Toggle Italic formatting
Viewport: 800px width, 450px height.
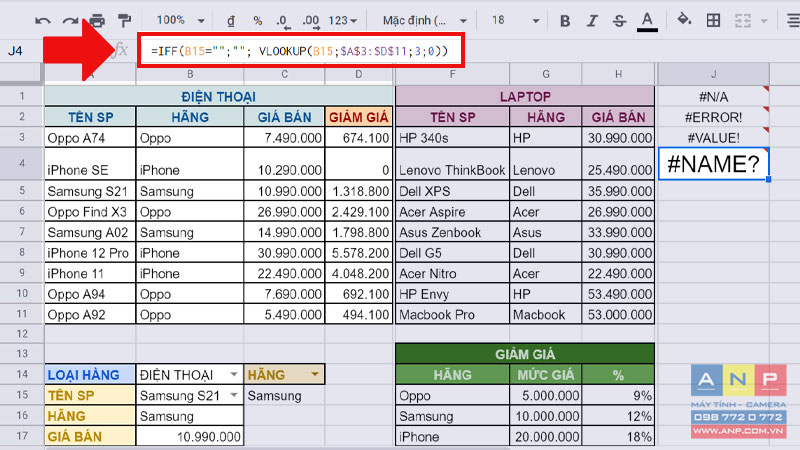592,21
